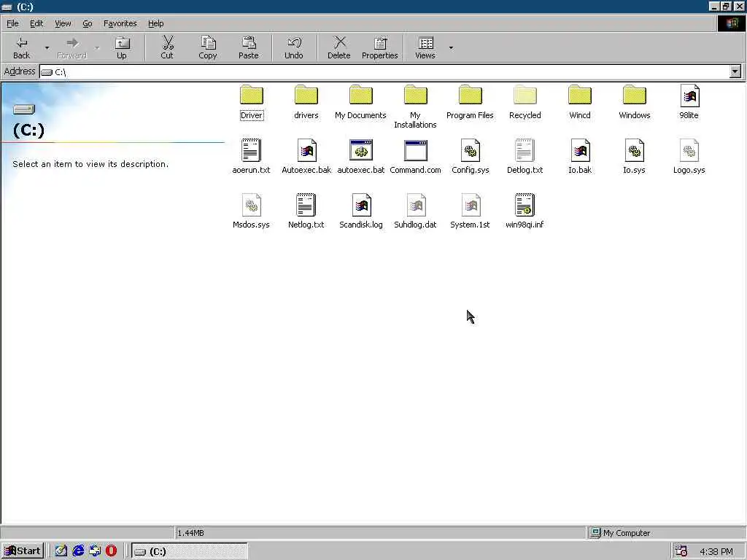Select the System.1st file
The image size is (747, 560).
pyautogui.click(x=471, y=211)
